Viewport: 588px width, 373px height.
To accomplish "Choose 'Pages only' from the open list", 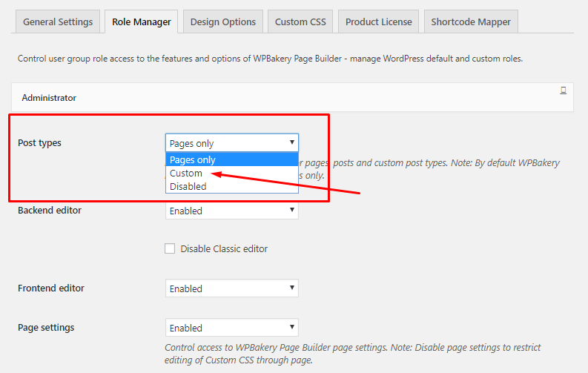I will click(x=193, y=159).
